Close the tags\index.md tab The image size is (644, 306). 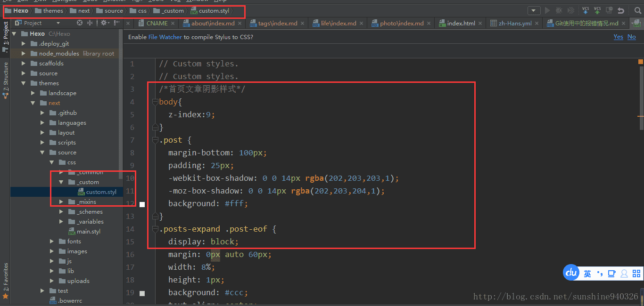pyautogui.click(x=302, y=23)
